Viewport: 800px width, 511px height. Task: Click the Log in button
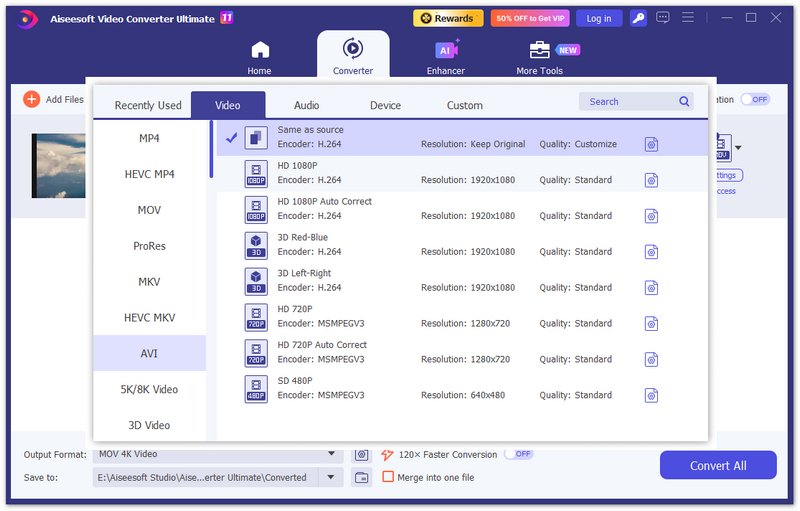[x=598, y=18]
